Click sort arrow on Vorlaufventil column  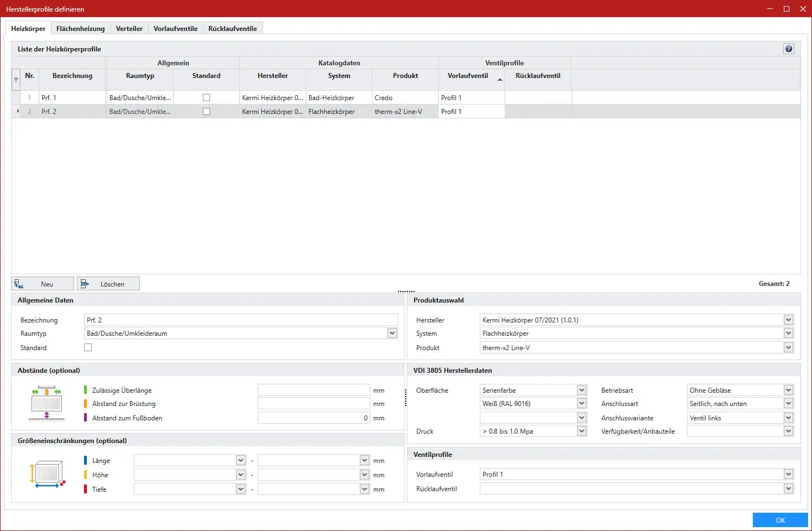pyautogui.click(x=500, y=80)
